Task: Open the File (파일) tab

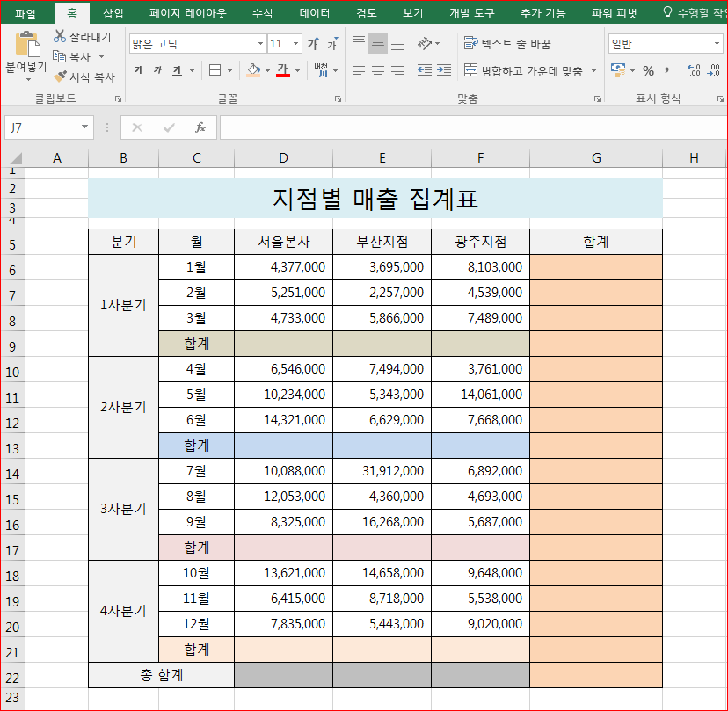Action: (25, 13)
